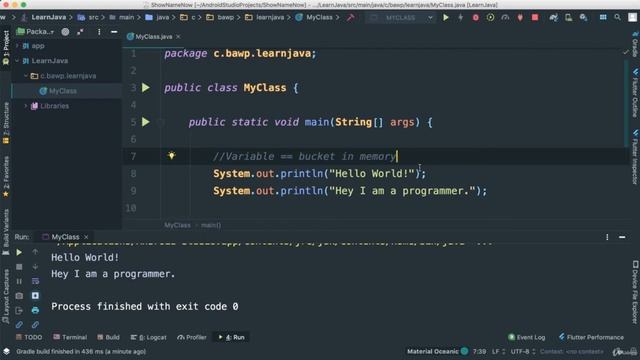Viewport: 640px width, 360px height.
Task: Open the Terminal tool window
Action: pos(70,337)
